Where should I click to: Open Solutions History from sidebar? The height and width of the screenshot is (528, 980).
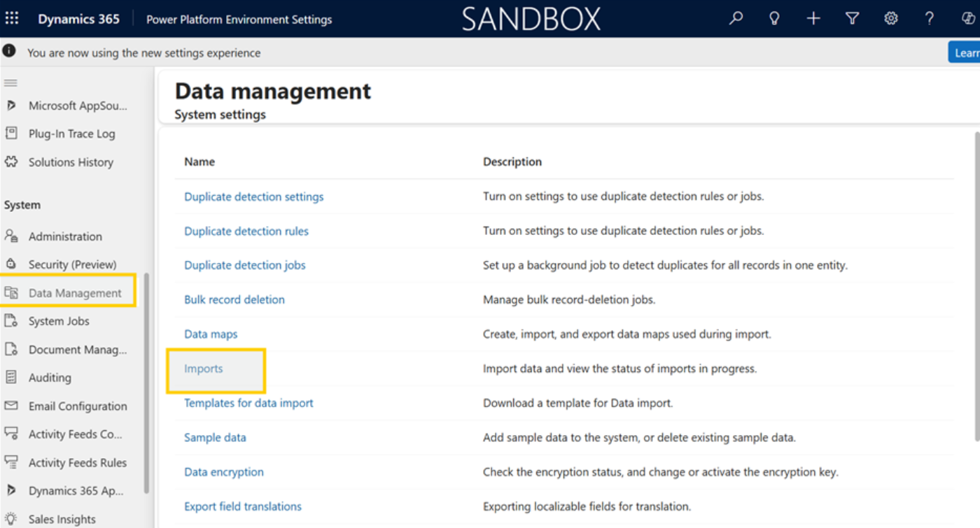(x=71, y=162)
